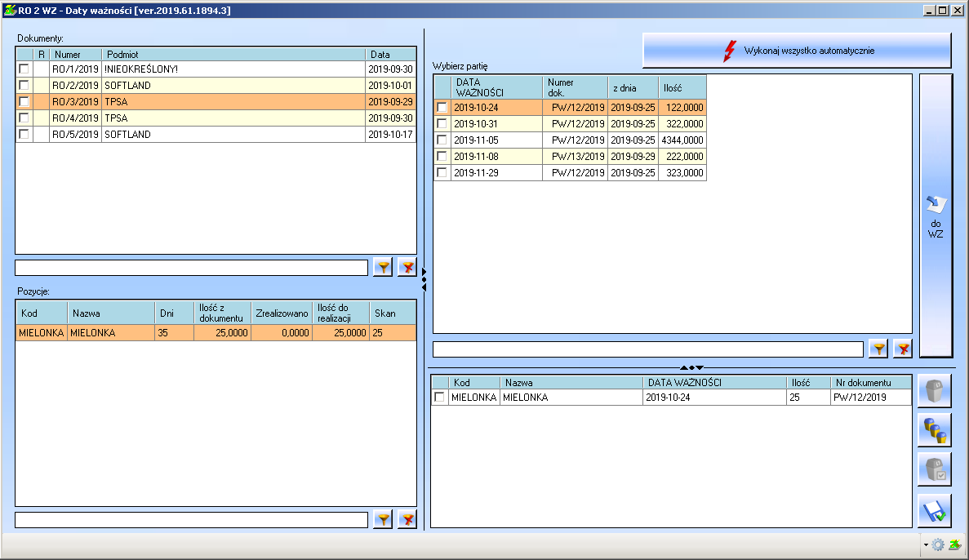The height and width of the screenshot is (560, 969).
Task: Click PW/12/2019 in the selected items grid
Action: click(860, 397)
